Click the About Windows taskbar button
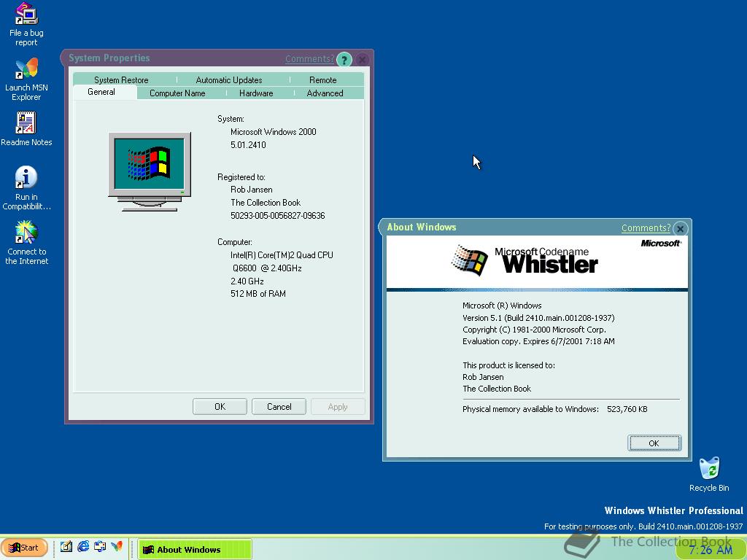 tap(194, 550)
